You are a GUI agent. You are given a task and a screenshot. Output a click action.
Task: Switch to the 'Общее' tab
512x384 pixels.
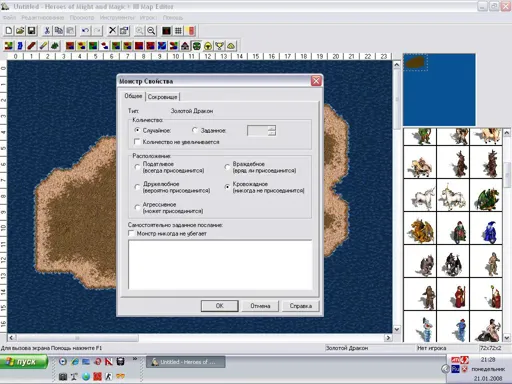[133, 96]
